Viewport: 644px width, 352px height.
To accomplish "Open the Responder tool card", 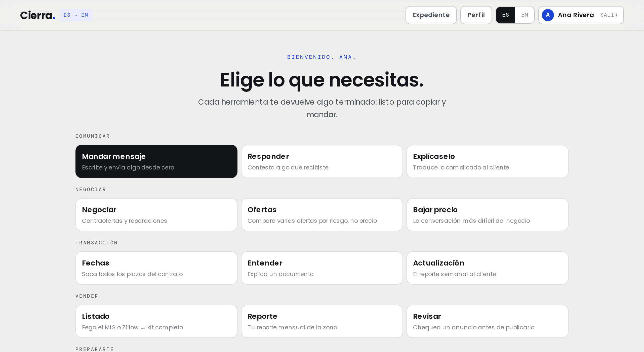I will click(x=322, y=161).
